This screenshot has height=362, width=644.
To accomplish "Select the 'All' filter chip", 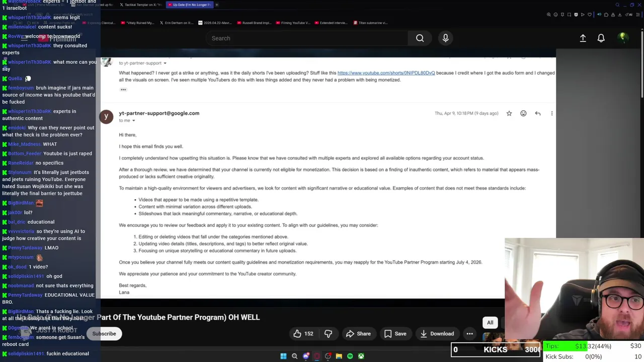I will pyautogui.click(x=490, y=322).
